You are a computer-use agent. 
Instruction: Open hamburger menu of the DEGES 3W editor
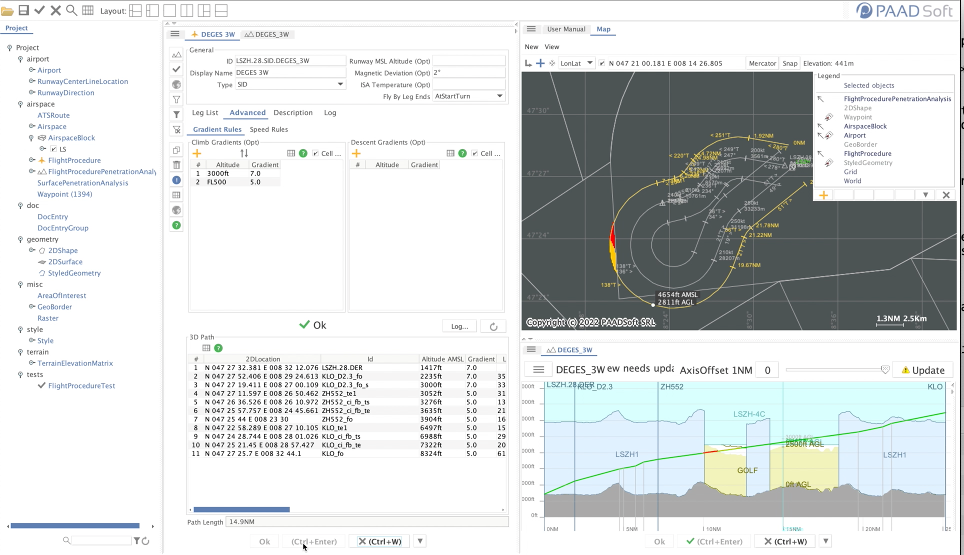click(175, 34)
